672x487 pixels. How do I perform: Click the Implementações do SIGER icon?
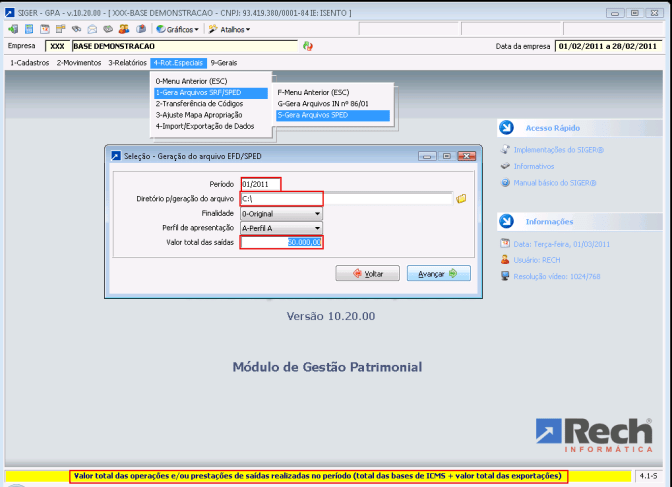point(505,149)
